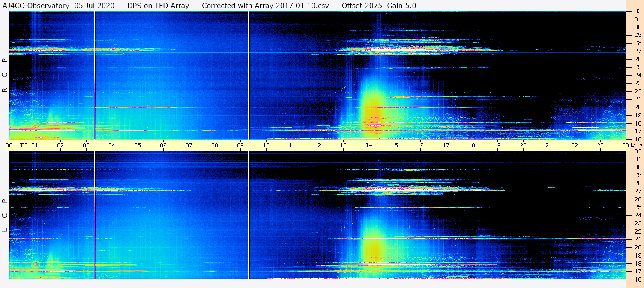Select the date '05 Jul 2020' in header
Screen dimensions: 644x288
(x=94, y=6)
